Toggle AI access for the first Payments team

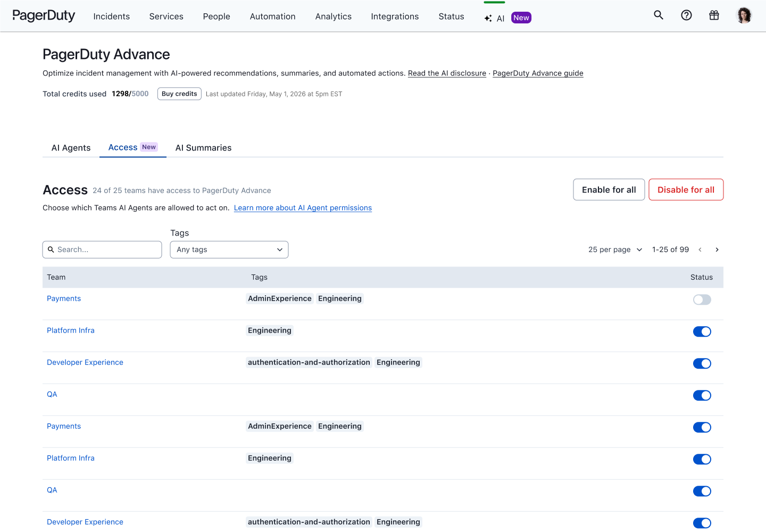pos(702,300)
